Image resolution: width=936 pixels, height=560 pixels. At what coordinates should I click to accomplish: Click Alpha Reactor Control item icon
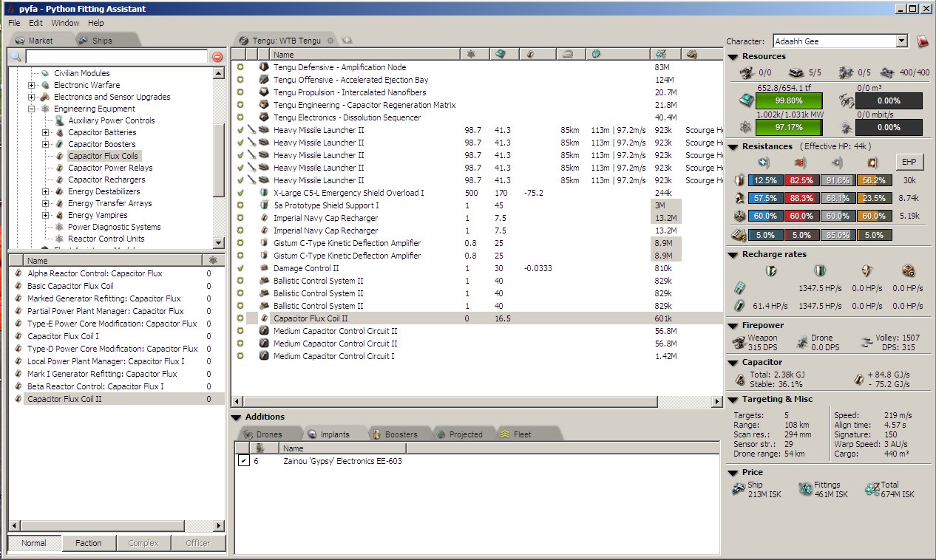(x=18, y=273)
